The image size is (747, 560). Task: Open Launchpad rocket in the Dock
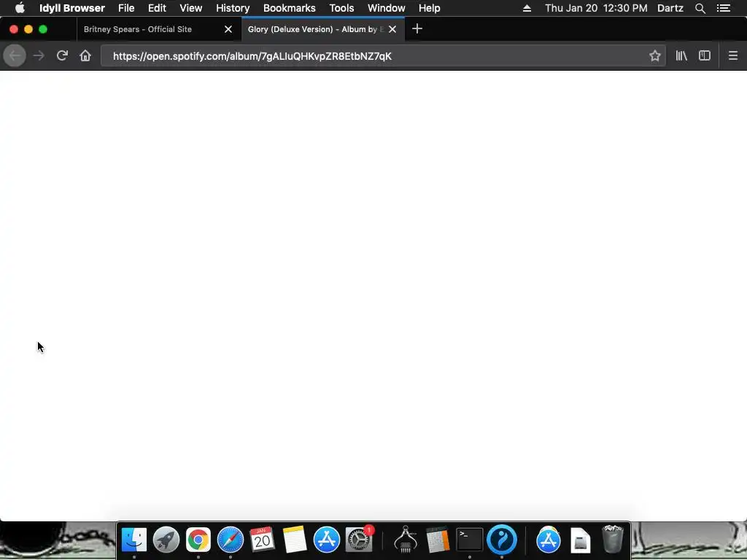click(x=166, y=540)
